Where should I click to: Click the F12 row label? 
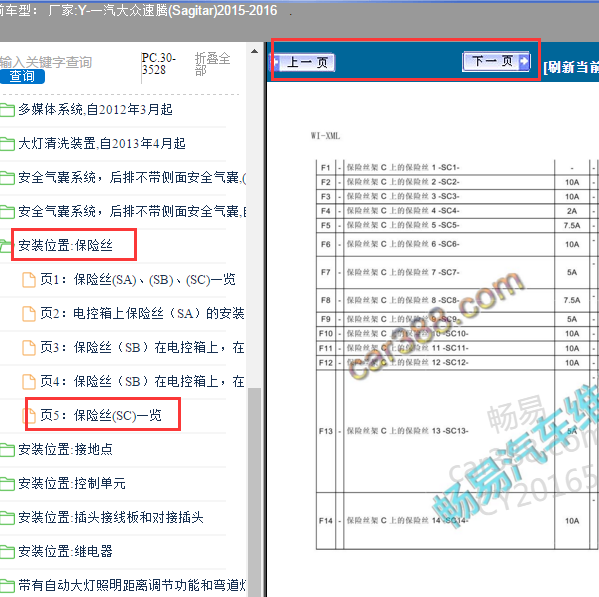326,362
